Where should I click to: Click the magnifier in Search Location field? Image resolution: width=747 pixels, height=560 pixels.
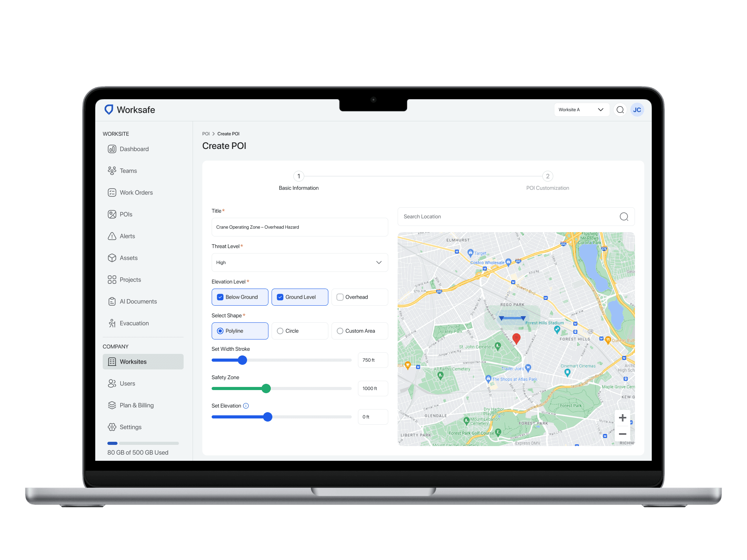624,217
